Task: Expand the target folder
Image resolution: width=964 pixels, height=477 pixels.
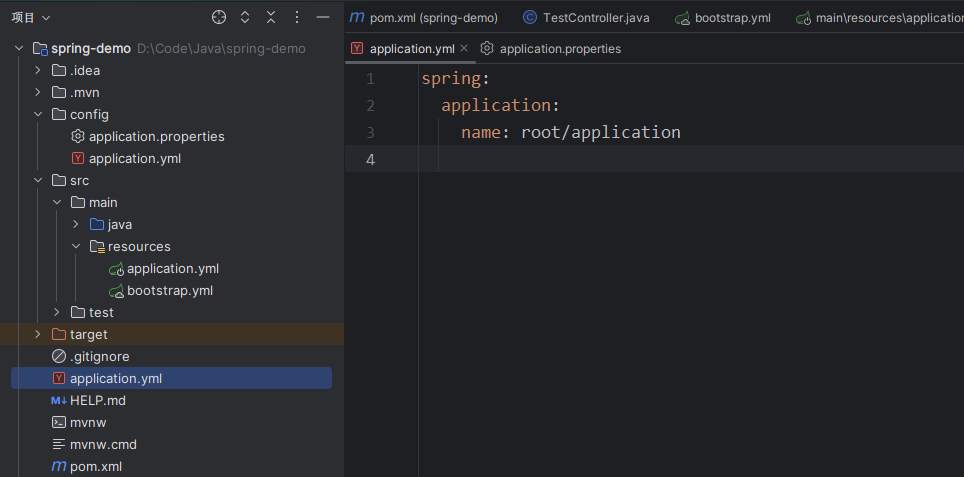Action: coord(38,334)
